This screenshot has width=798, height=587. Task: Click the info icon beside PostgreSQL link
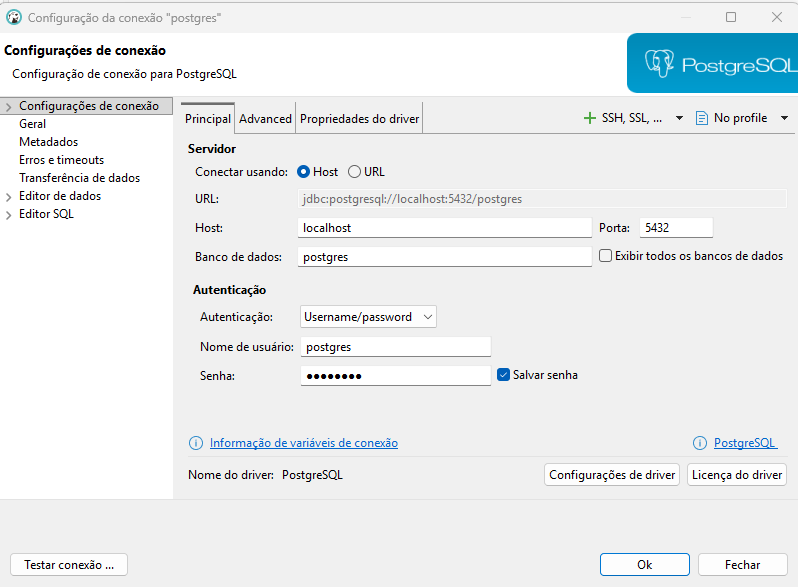(700, 443)
